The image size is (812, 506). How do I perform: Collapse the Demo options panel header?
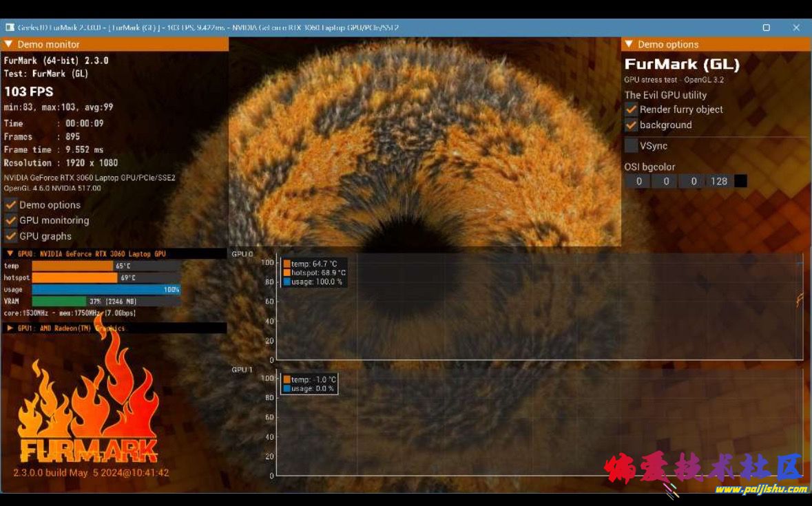[x=628, y=44]
